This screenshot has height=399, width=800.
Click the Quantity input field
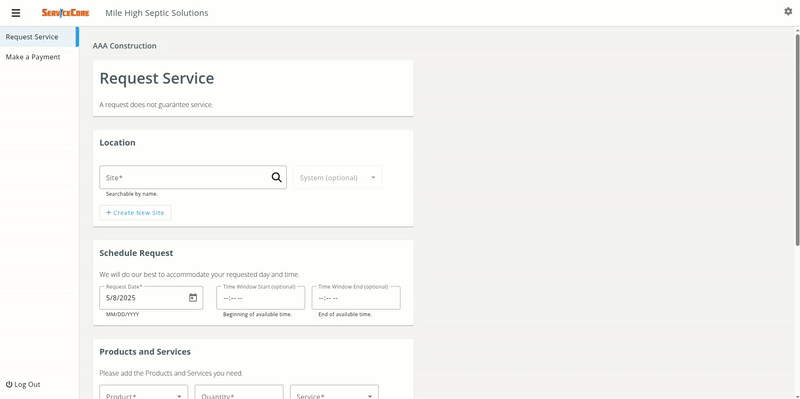239,392
